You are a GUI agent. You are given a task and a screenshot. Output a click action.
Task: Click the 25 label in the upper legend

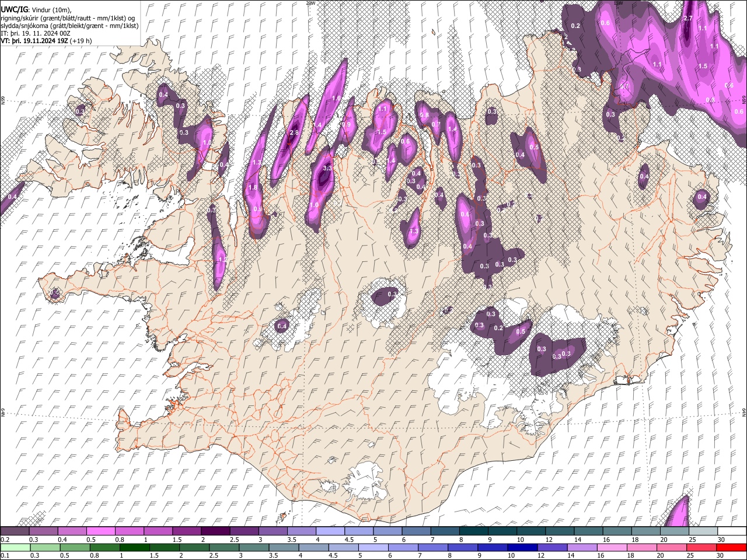[692, 540]
